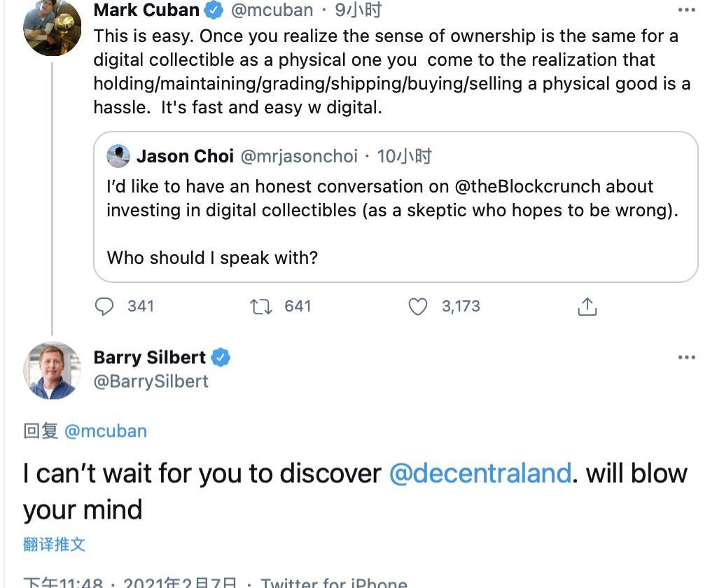710x588 pixels.
Task: Open Barry Silbert's profile picture
Action: (53, 370)
